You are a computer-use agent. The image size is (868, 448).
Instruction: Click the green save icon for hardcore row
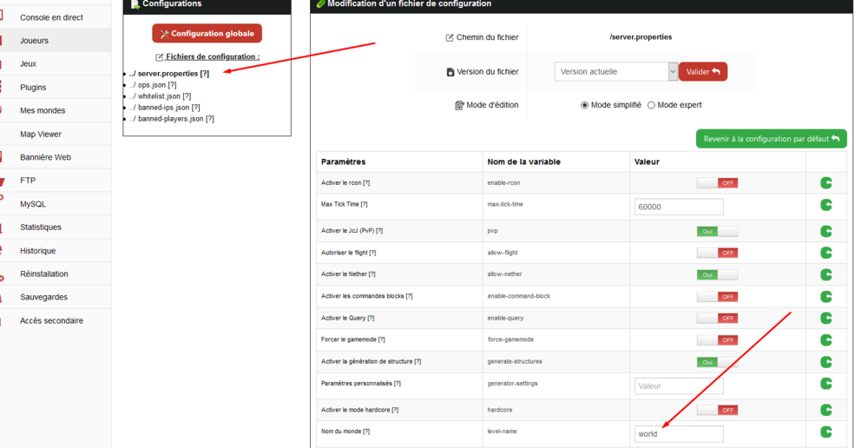point(825,409)
